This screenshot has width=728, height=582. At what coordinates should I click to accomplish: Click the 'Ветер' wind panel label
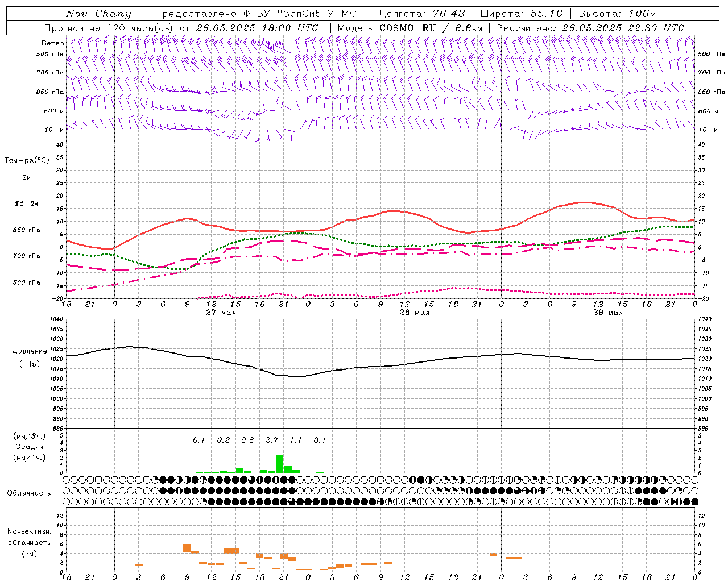[x=52, y=43]
